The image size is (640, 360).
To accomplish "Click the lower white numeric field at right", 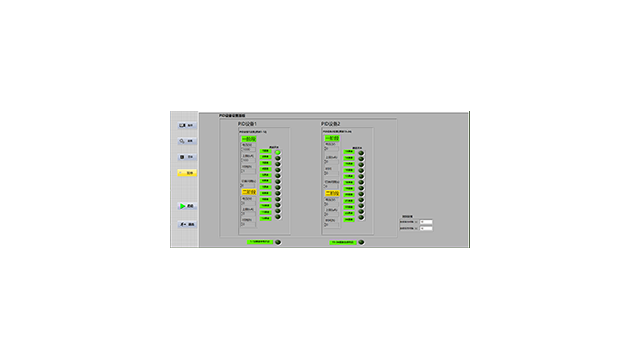I will click(426, 229).
